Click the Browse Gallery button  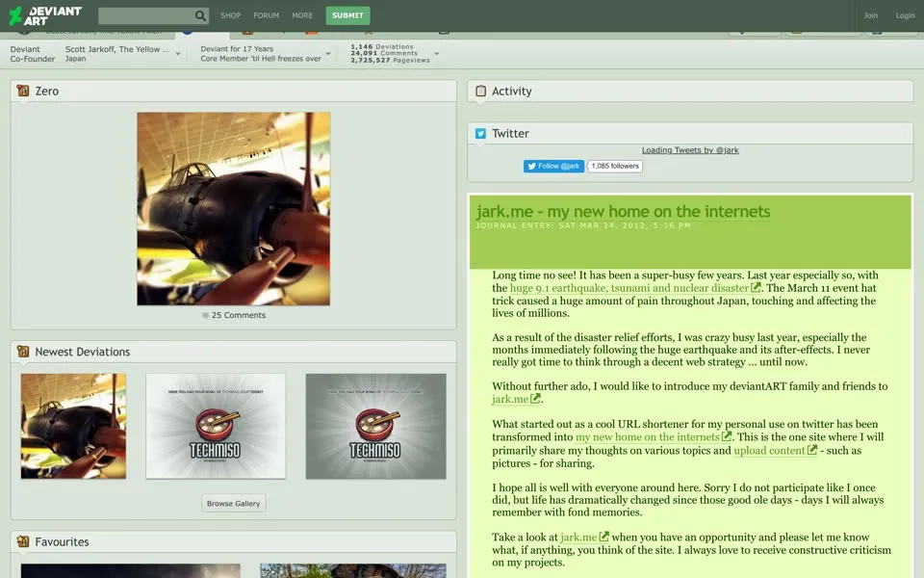coord(233,503)
